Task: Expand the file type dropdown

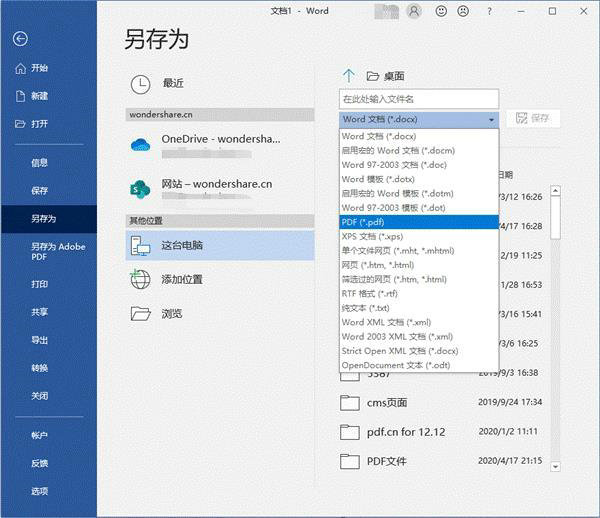Action: coord(491,119)
